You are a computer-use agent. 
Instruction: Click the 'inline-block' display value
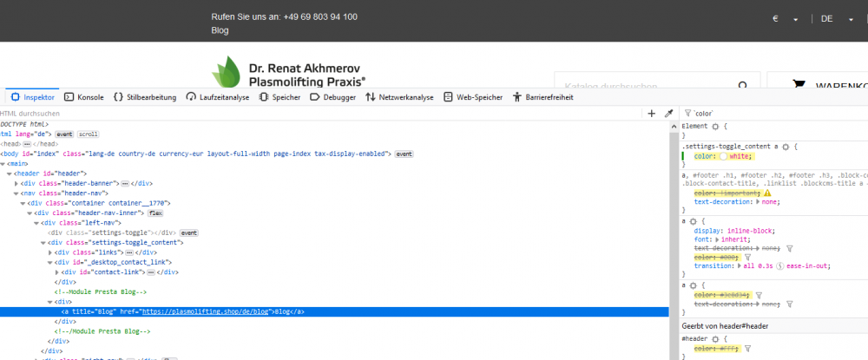750,231
